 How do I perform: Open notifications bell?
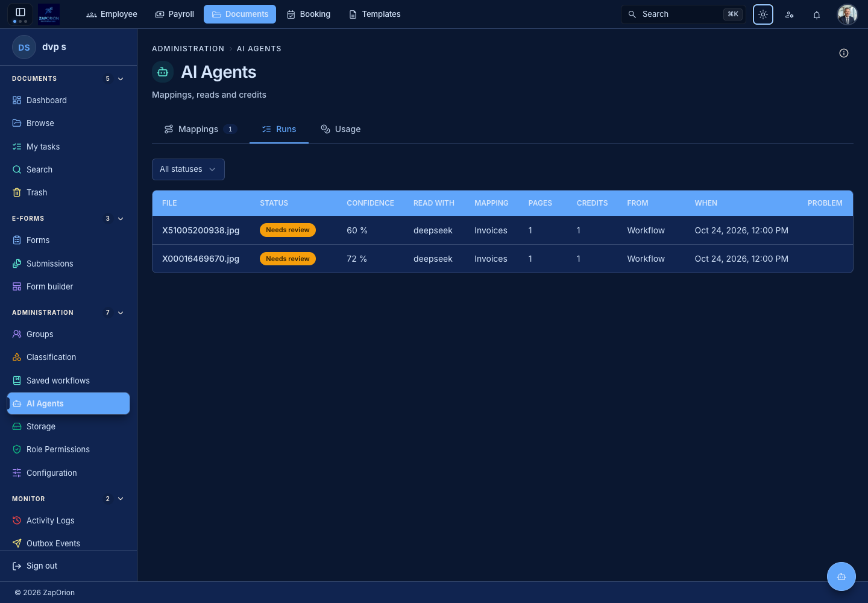point(817,14)
